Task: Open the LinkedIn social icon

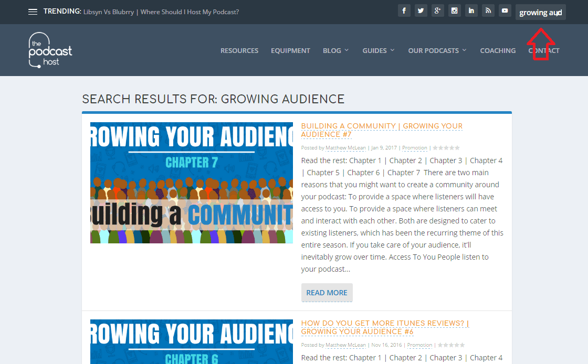Action: click(471, 10)
